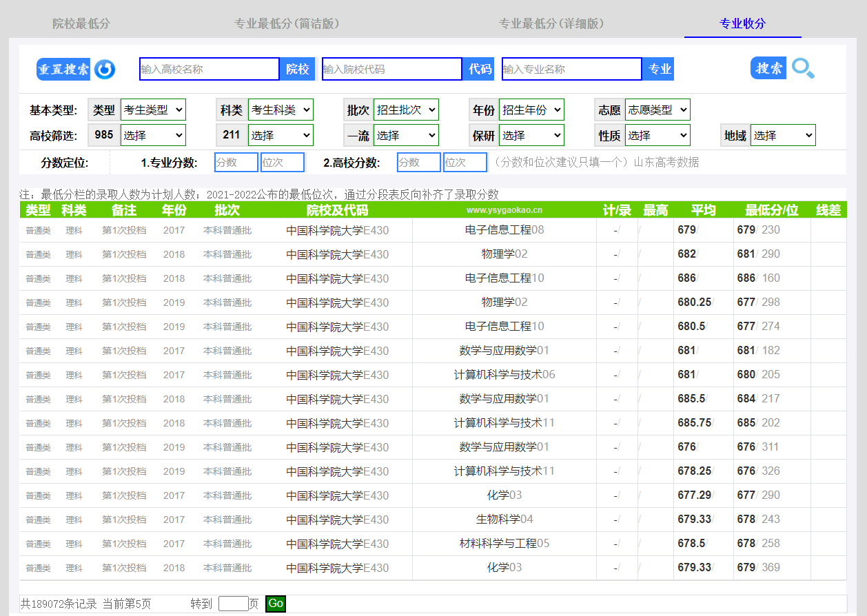Screen dimensions: 867x616
Task: Expand the 考生类型 dropdown
Action: point(153,110)
